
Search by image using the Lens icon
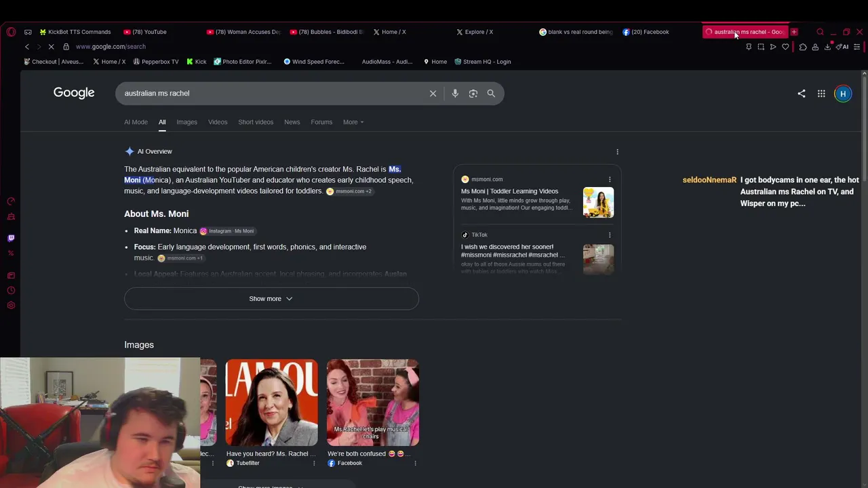click(473, 94)
